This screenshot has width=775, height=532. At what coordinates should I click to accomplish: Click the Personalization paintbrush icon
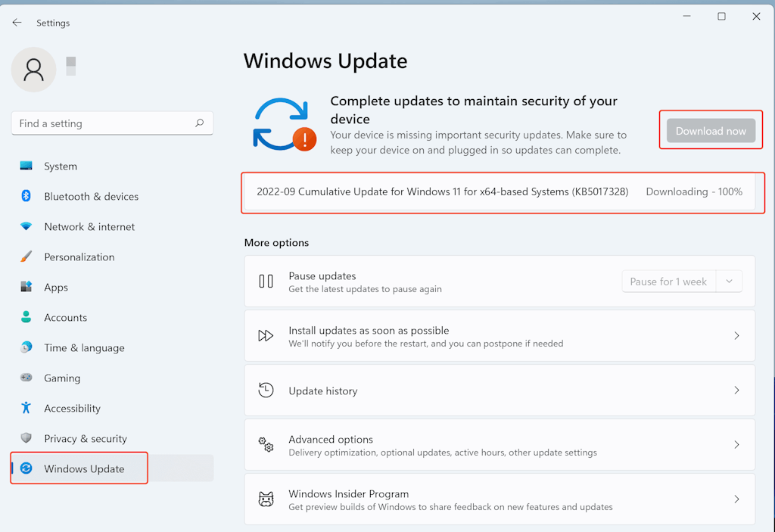click(26, 256)
